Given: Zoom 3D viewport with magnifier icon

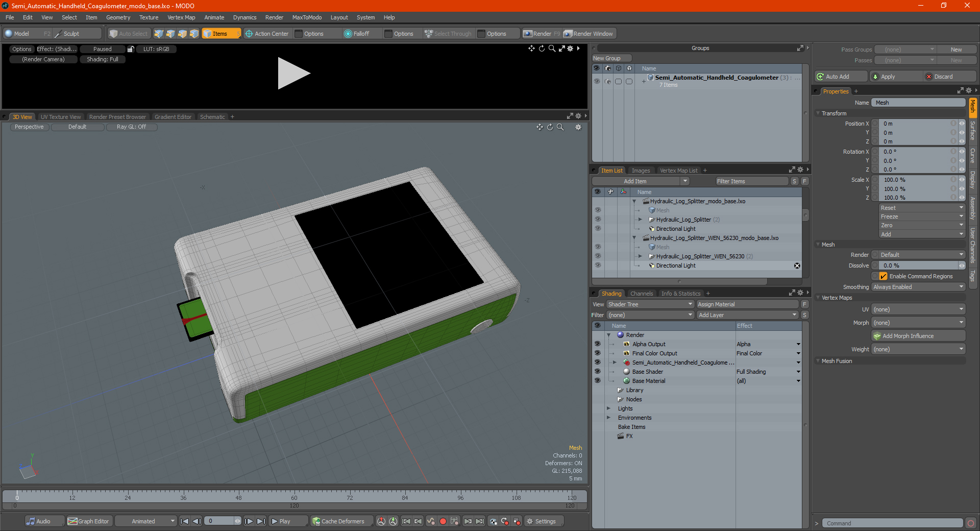Looking at the screenshot, I should (560, 127).
